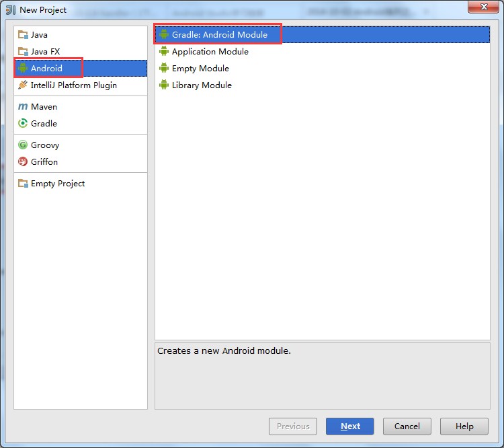Viewport: 504px width, 448px height.
Task: Open Help for New Project dialog
Action: 464,426
